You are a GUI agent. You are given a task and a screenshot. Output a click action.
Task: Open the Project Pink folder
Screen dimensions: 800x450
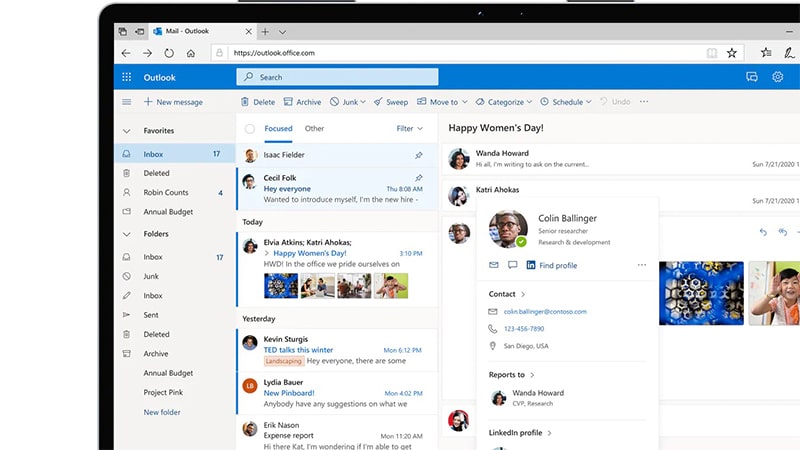click(163, 392)
